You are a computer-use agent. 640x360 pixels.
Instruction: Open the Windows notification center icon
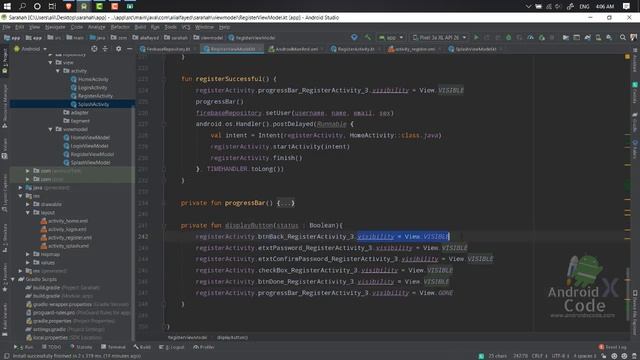626,6
